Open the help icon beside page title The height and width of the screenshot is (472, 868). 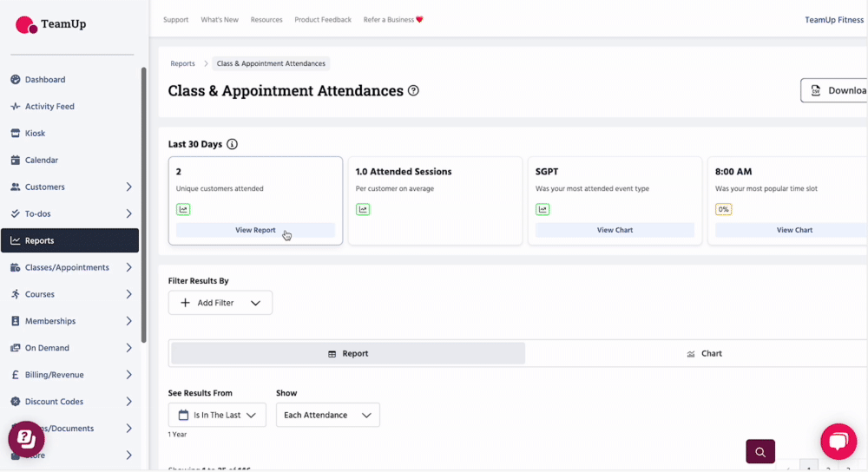click(413, 91)
